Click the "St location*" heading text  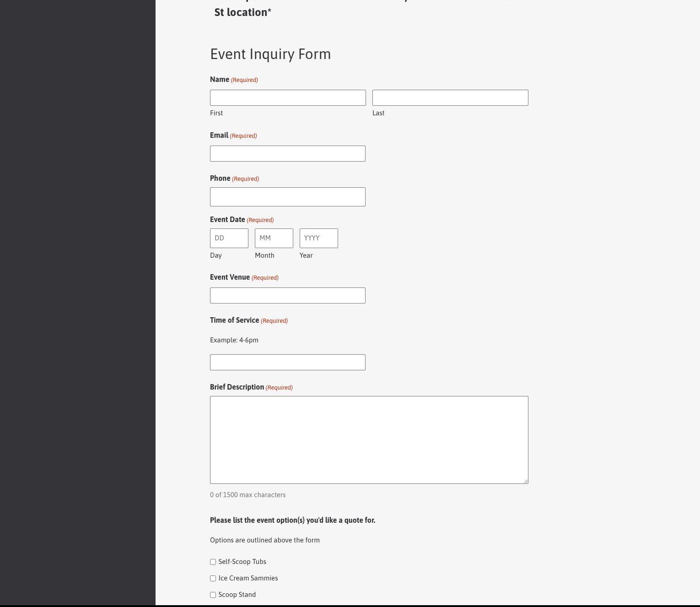pyautogui.click(x=243, y=12)
